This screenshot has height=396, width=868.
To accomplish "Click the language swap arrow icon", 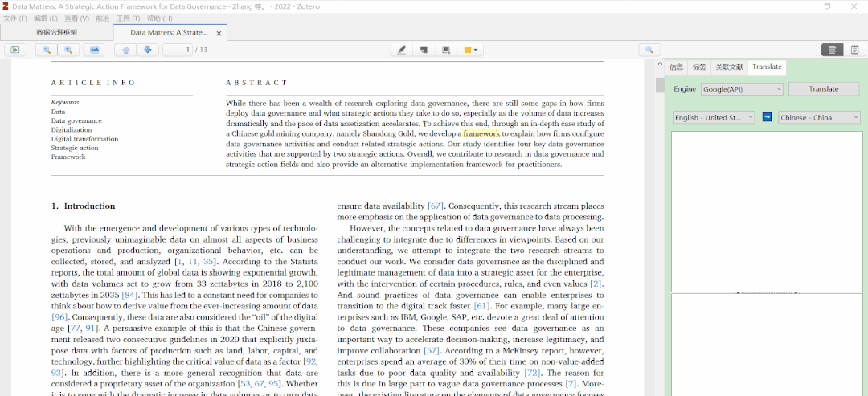I will (767, 117).
